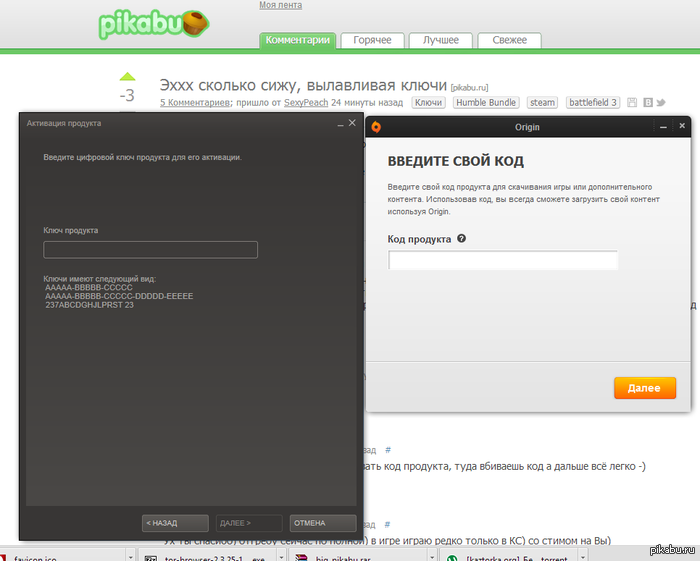Open the post title Эххх сколько сижу

point(304,85)
